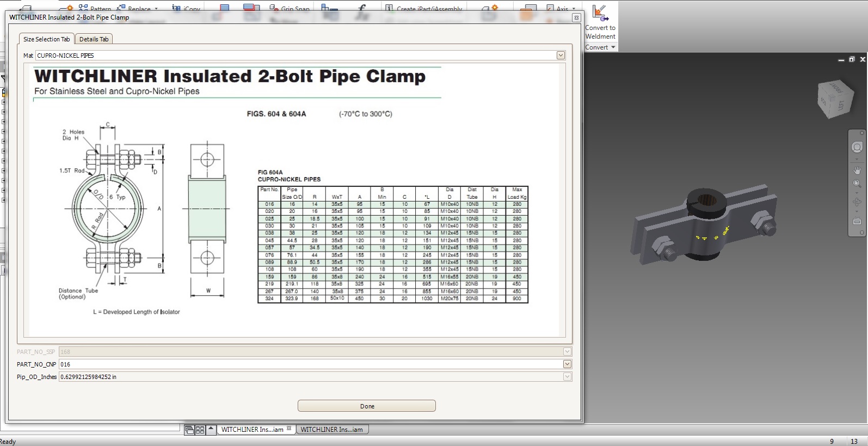Click the document tabs up arrow
This screenshot has height=446, width=868.
pos(211,430)
